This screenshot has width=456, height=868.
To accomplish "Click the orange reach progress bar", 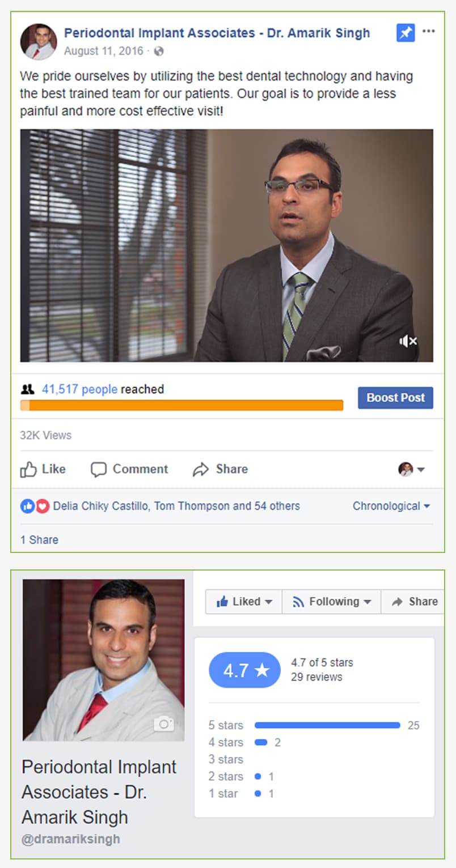I will pos(181,405).
